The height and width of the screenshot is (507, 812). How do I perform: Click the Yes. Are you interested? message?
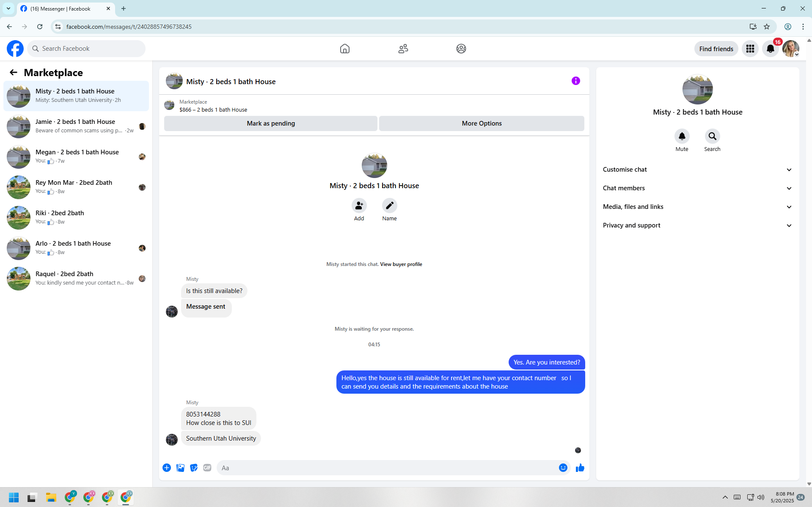point(547,362)
